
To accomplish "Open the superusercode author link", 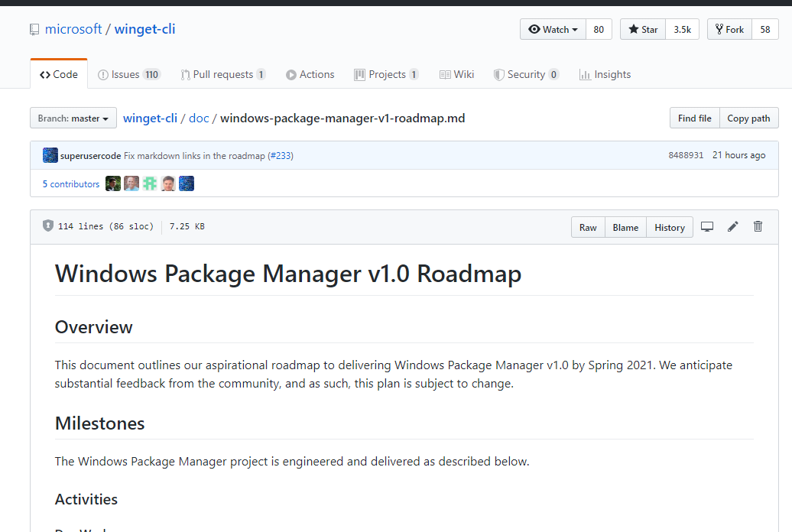I will (x=90, y=156).
